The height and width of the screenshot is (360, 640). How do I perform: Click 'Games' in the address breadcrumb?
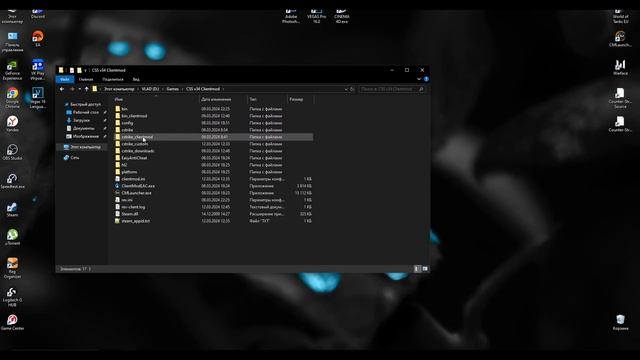tap(172, 89)
